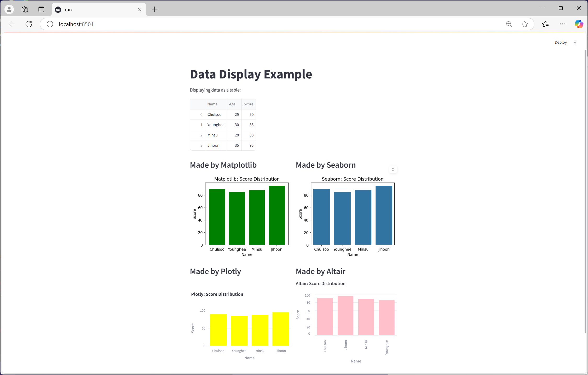Click Jihoon's yellow bar in Plotly chart
588x375 pixels.
(x=281, y=329)
